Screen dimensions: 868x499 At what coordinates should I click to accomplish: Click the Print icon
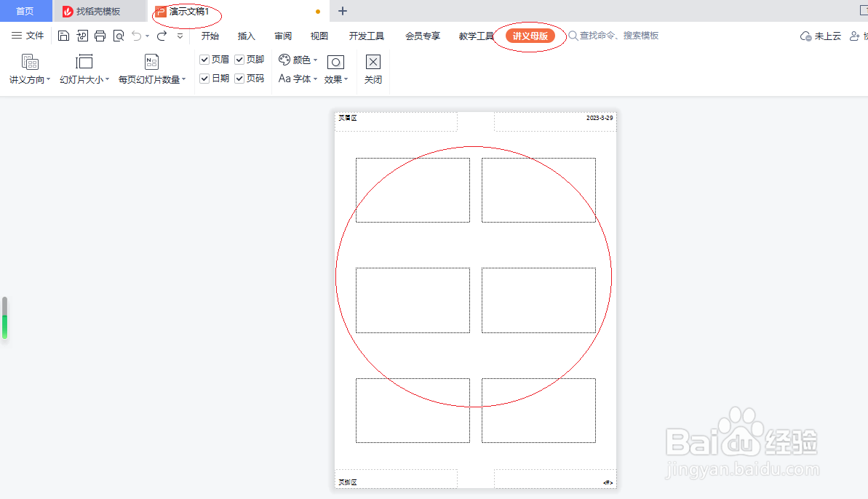[x=100, y=36]
